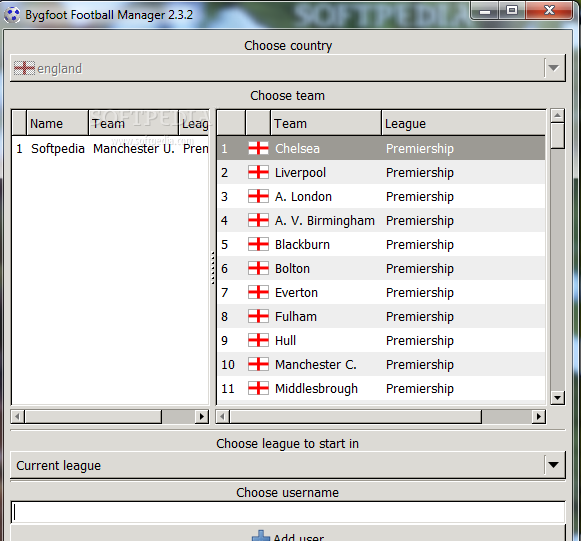581x541 pixels.
Task: Click the flag icon beside Hull
Action: tap(258, 341)
